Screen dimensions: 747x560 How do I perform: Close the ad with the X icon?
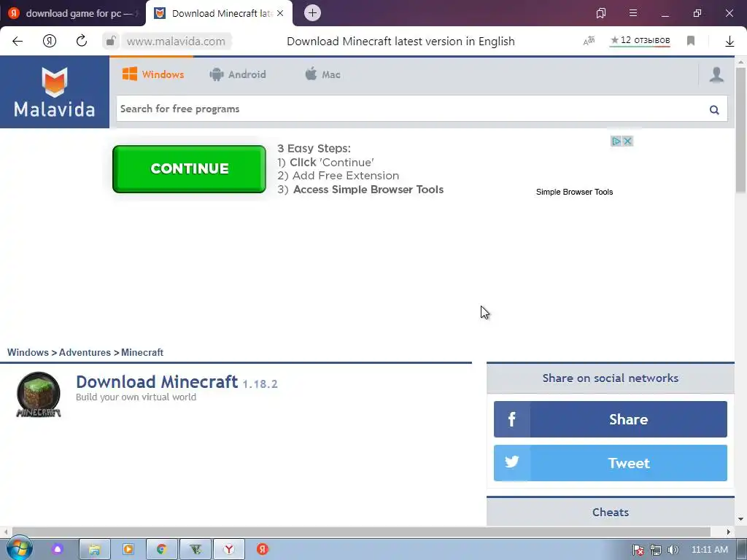pyautogui.click(x=627, y=141)
